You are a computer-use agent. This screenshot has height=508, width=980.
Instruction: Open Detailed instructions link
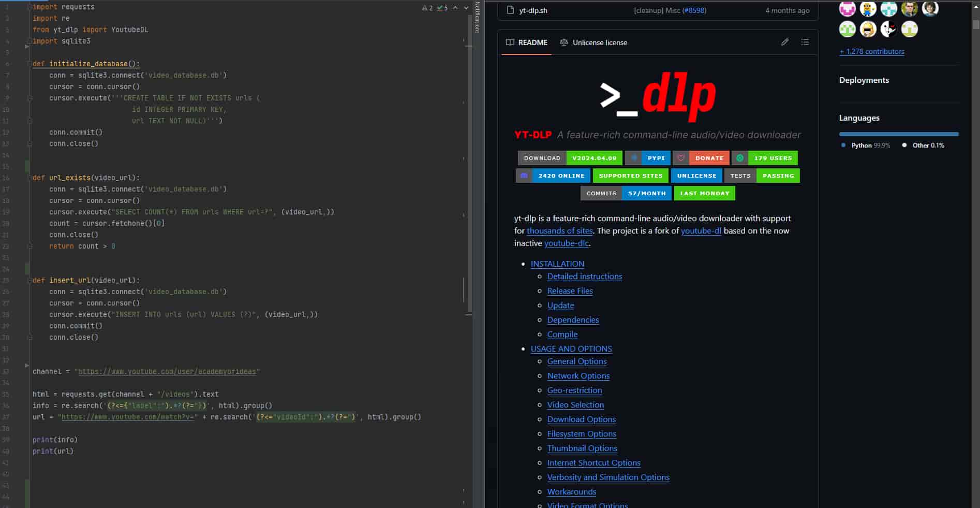click(x=585, y=277)
